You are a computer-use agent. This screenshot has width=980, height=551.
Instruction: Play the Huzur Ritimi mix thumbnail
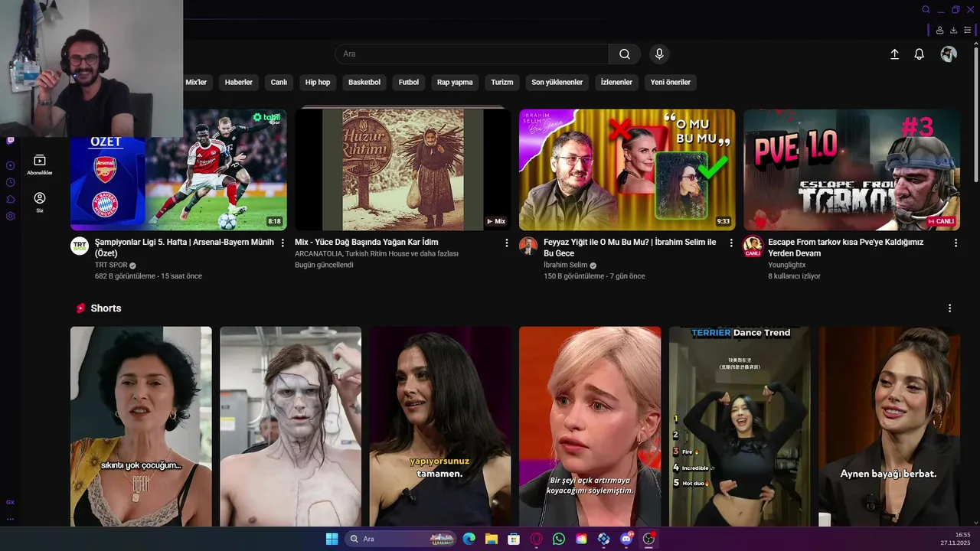click(x=403, y=169)
